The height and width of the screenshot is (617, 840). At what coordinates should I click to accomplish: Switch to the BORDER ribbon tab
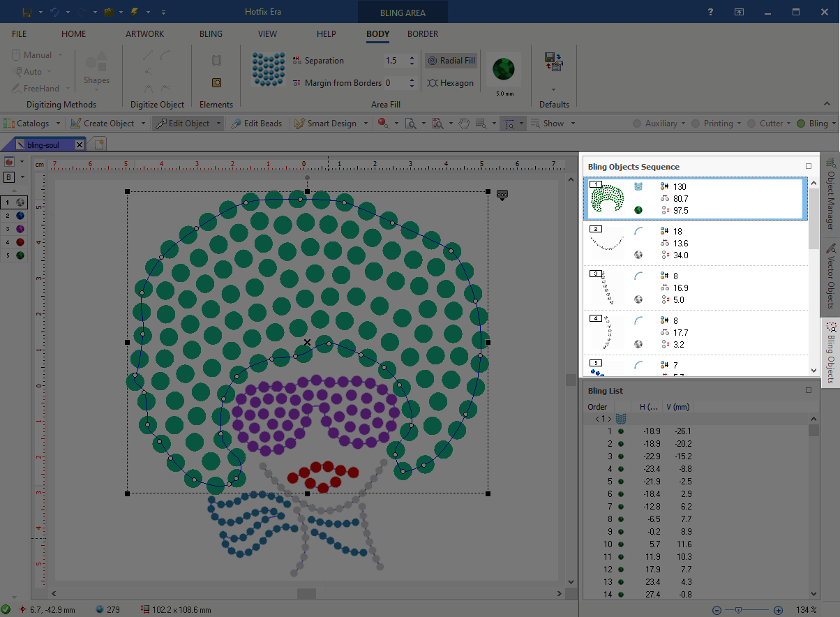423,34
